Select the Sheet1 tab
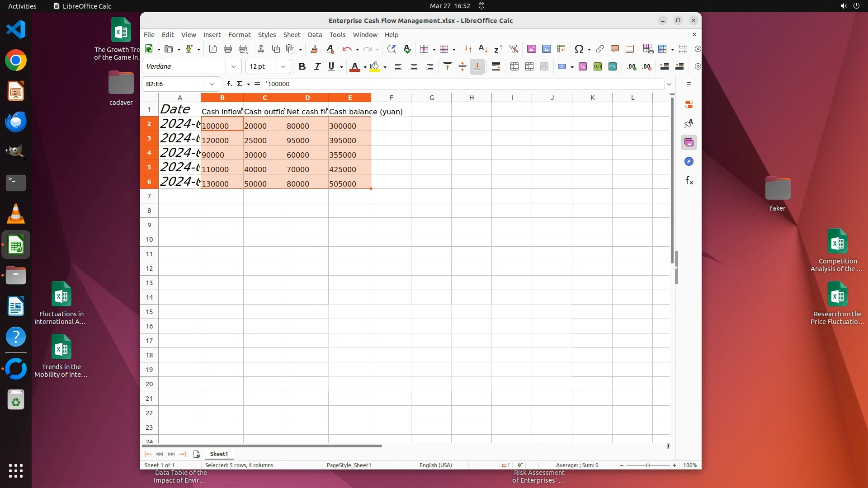 [219, 454]
